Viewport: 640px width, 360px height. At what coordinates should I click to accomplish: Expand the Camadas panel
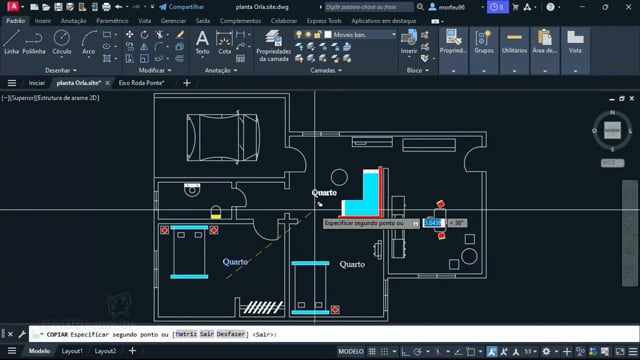[326, 70]
